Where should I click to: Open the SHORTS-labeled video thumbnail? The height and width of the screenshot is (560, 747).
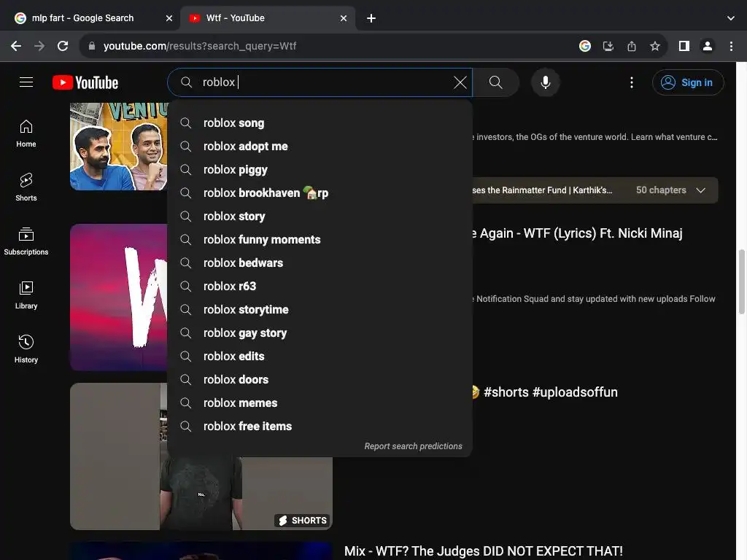coord(201,494)
